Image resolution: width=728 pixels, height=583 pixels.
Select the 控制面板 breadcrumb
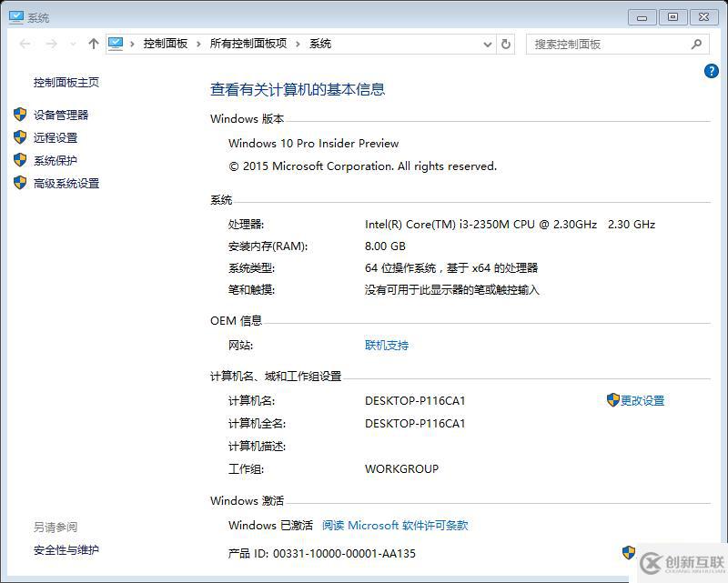[166, 44]
